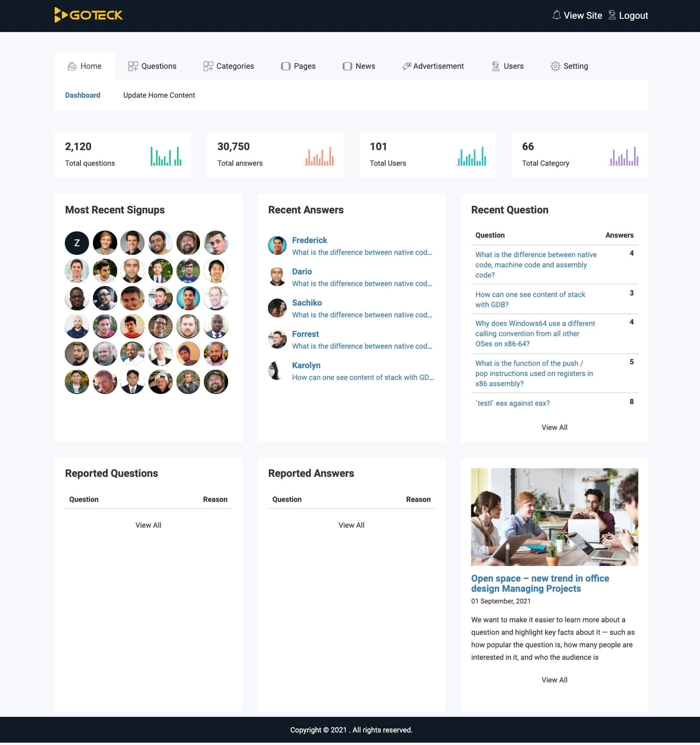
Task: View All under Reported Questions
Action: pyautogui.click(x=148, y=525)
